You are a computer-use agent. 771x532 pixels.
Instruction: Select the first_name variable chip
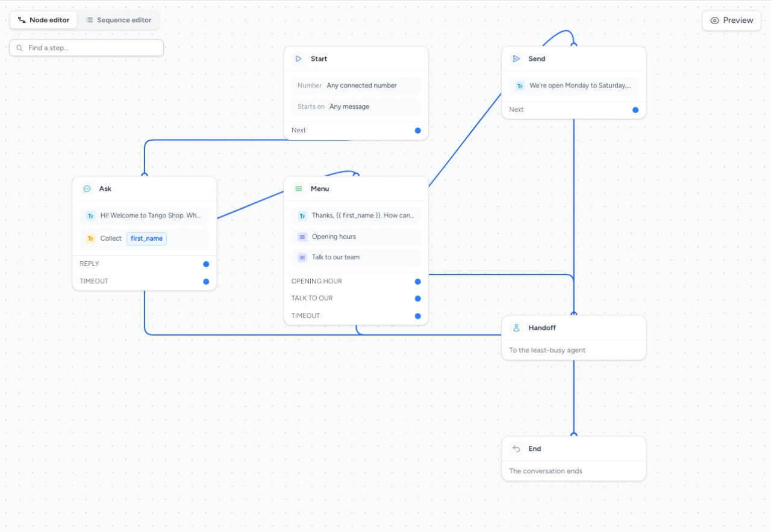(146, 238)
